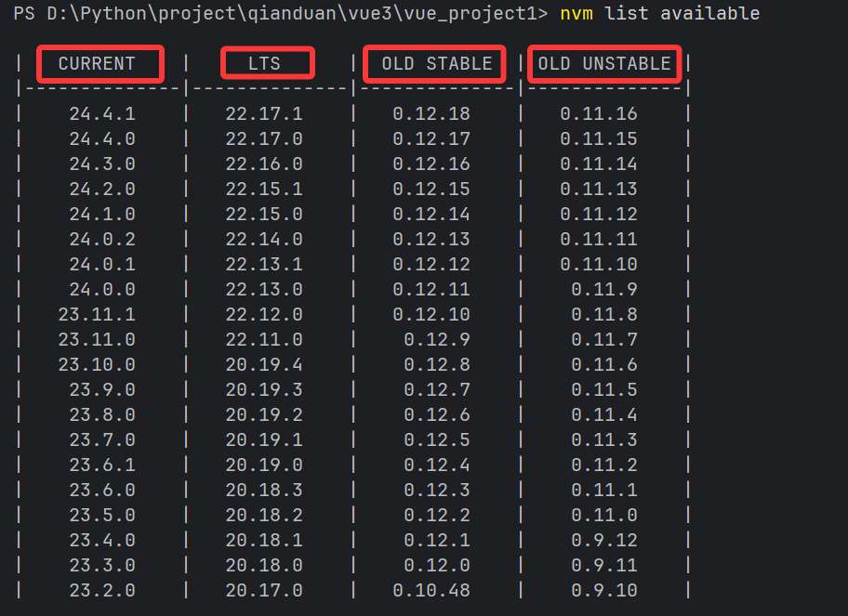The width and height of the screenshot is (848, 616).
Task: Select old stable version 0.12.18
Action: [x=431, y=113]
